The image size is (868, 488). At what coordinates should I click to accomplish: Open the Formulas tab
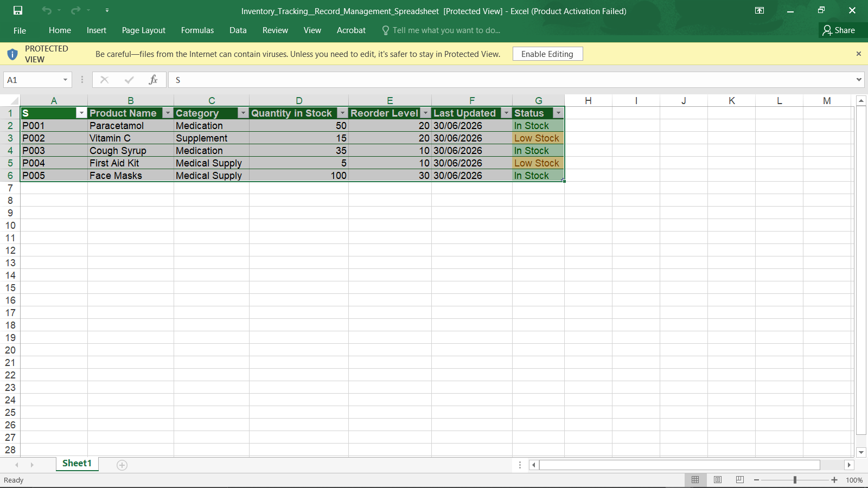pyautogui.click(x=197, y=30)
